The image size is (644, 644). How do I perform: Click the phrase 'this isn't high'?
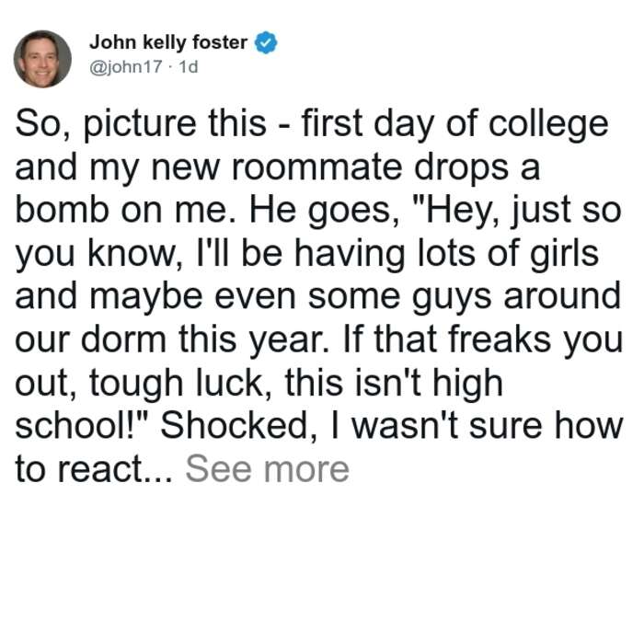point(394,384)
